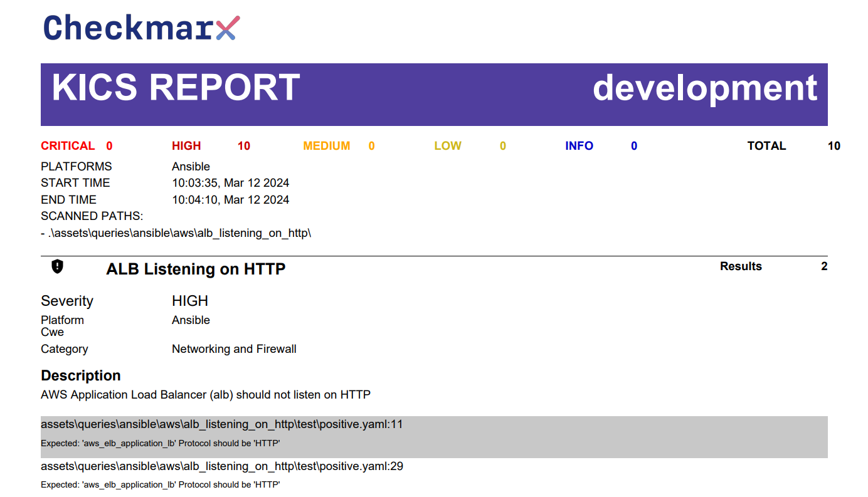Click the positive.yaml:11 result path

[222, 424]
